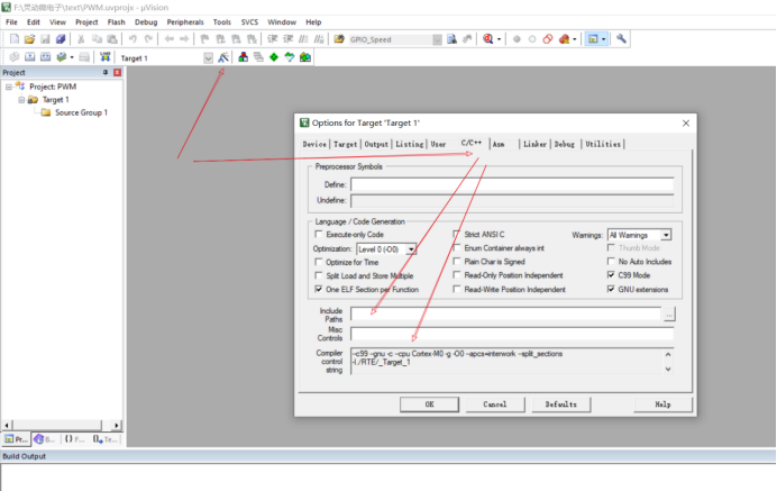This screenshot has width=778, height=491.
Task: Click the Open file icon
Action: 30,39
